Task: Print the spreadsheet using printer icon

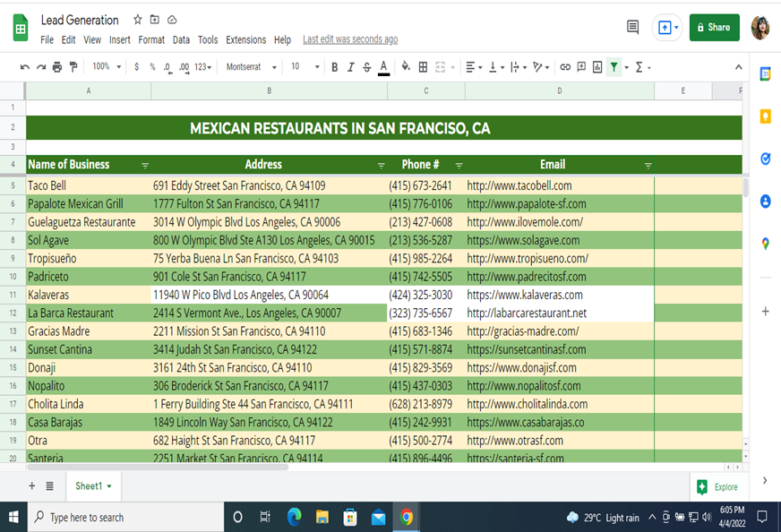Action: tap(57, 67)
